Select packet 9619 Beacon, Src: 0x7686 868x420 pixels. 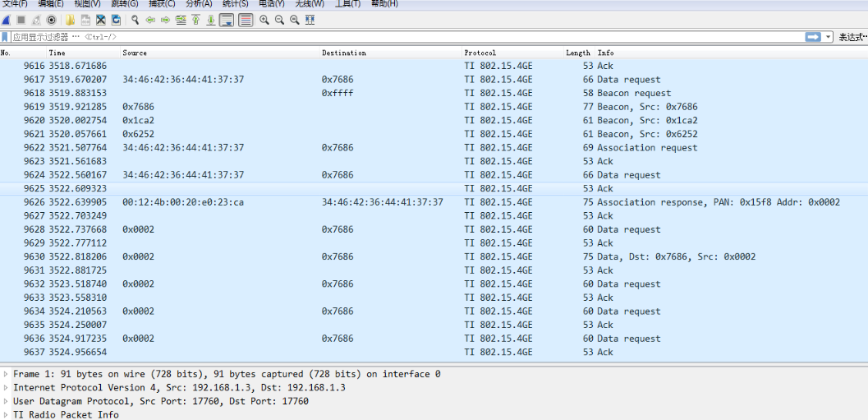[x=434, y=107]
